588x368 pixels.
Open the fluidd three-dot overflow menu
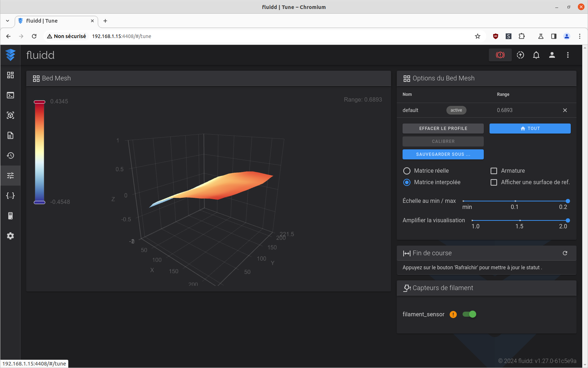(x=568, y=55)
